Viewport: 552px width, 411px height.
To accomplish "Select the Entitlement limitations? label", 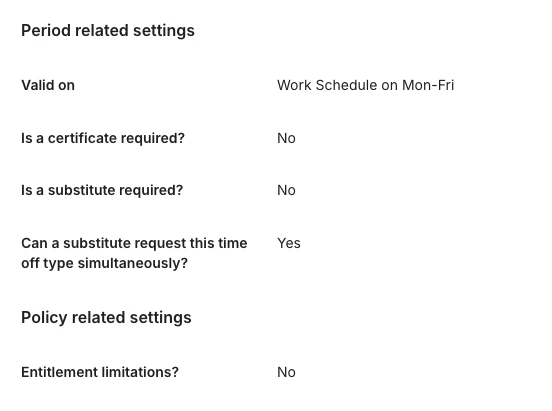I will (x=100, y=372).
